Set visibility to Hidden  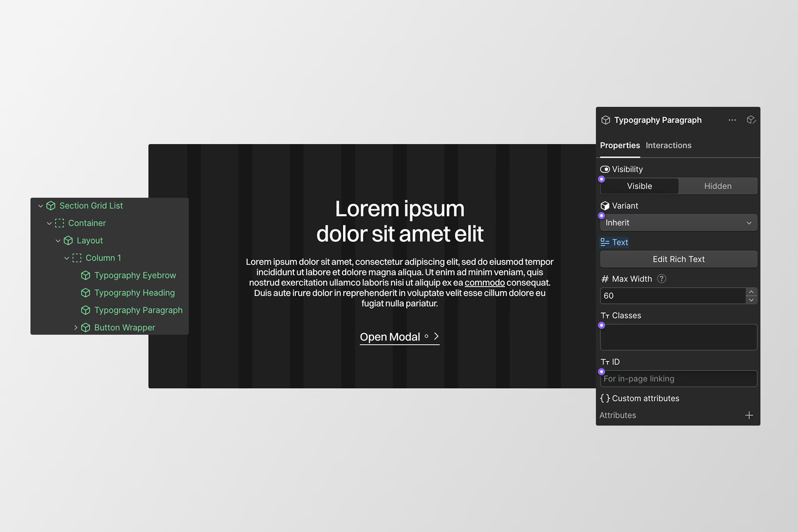(x=718, y=186)
